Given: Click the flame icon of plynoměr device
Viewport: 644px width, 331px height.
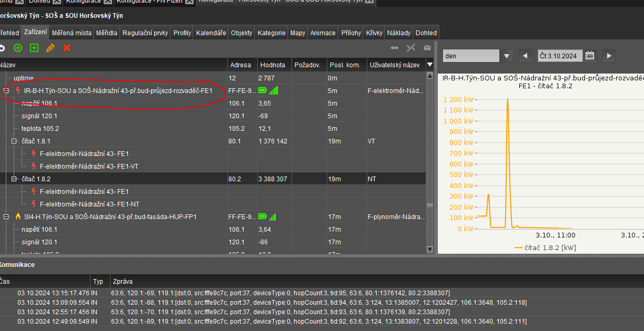Looking at the screenshot, I should [18, 216].
